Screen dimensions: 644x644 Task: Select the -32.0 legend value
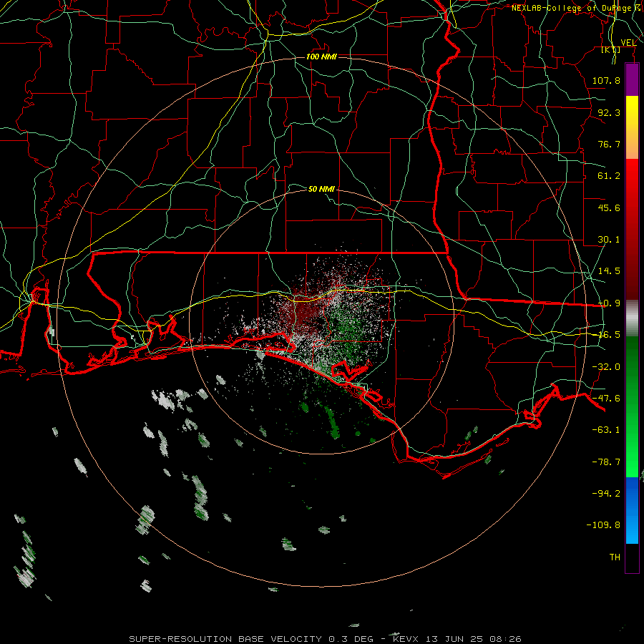coord(606,367)
